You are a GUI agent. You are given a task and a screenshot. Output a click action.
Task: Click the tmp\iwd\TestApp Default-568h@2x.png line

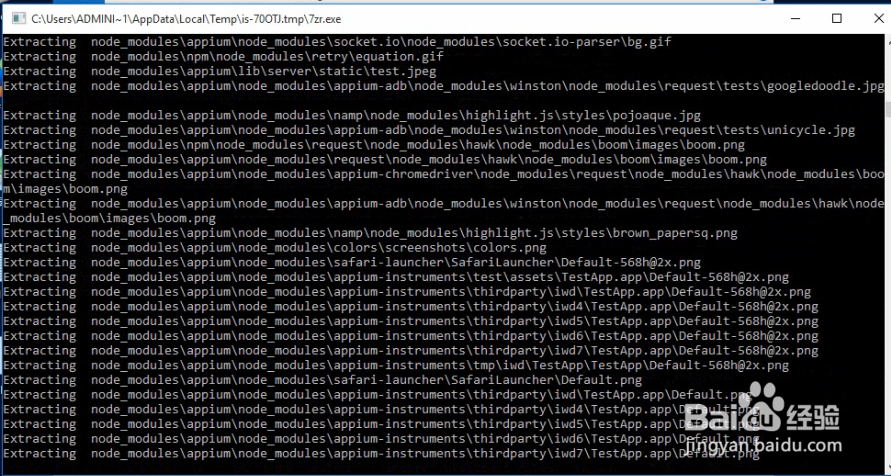[396, 365]
